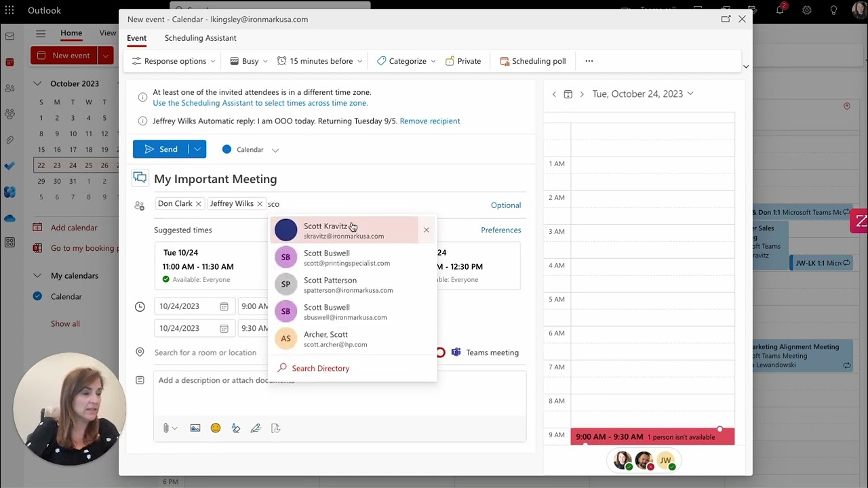Collapse the October 2023 mini calendar
The height and width of the screenshot is (488, 868).
click(37, 83)
